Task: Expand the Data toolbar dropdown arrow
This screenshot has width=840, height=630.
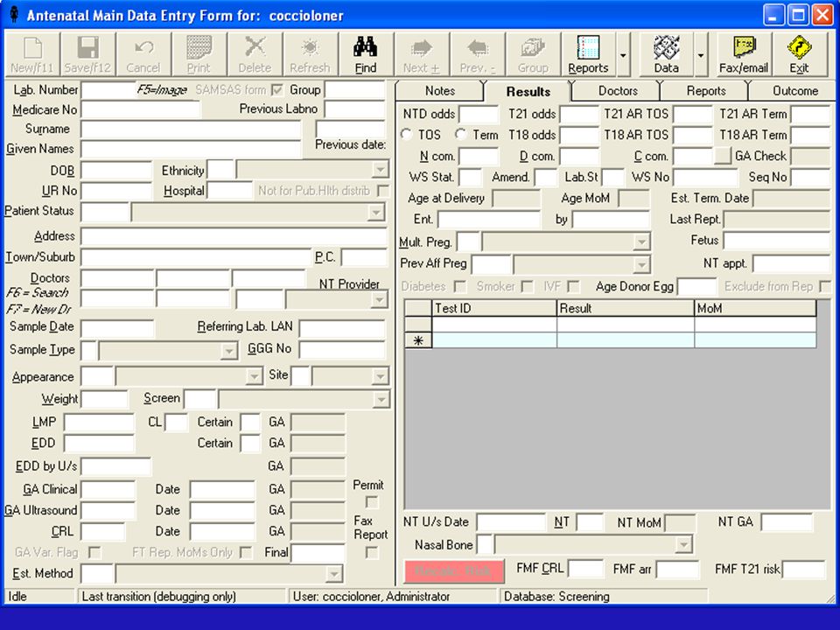Action: click(701, 54)
